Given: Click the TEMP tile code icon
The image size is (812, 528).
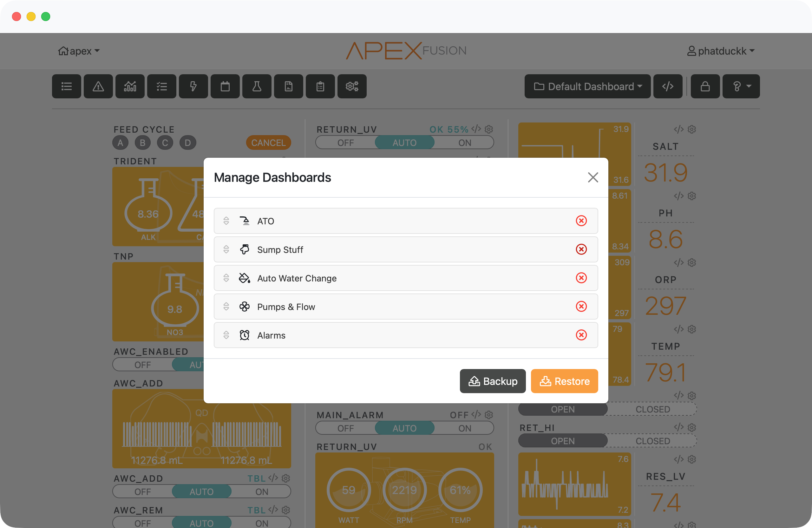Looking at the screenshot, I should click(x=678, y=329).
